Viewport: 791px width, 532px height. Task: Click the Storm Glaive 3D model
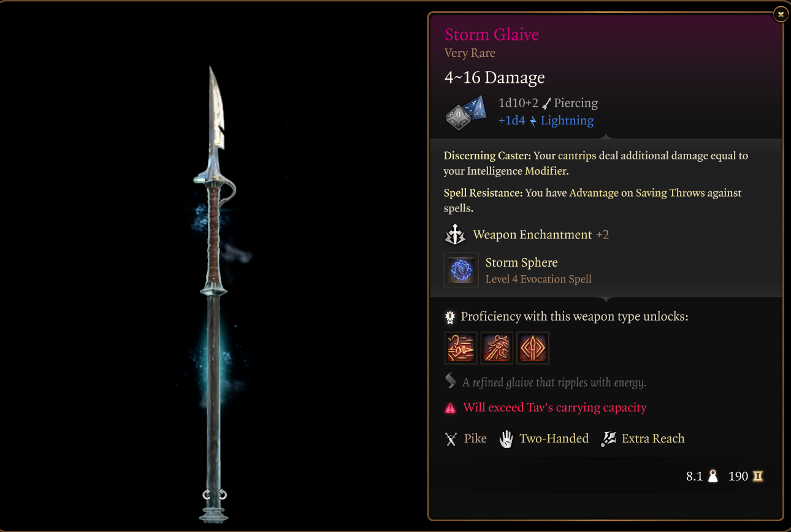[x=214, y=294]
